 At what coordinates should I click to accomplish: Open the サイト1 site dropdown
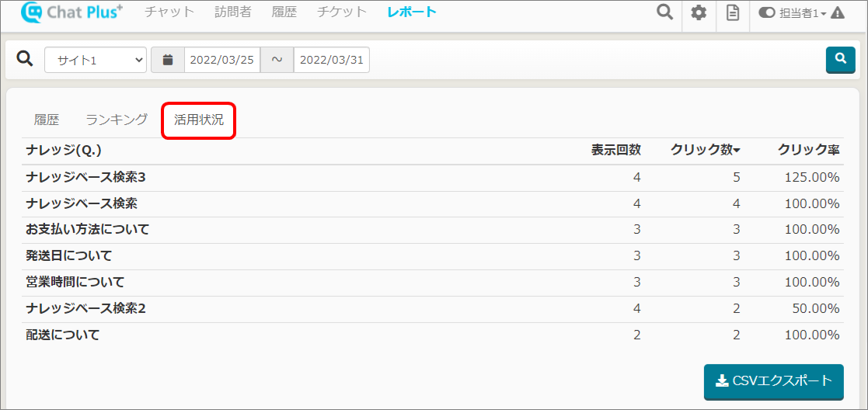point(96,60)
